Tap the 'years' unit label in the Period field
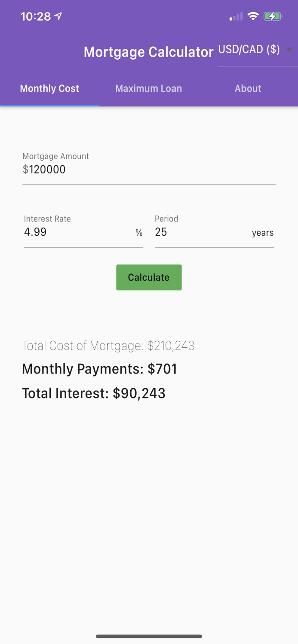Image resolution: width=298 pixels, height=644 pixels. click(263, 232)
